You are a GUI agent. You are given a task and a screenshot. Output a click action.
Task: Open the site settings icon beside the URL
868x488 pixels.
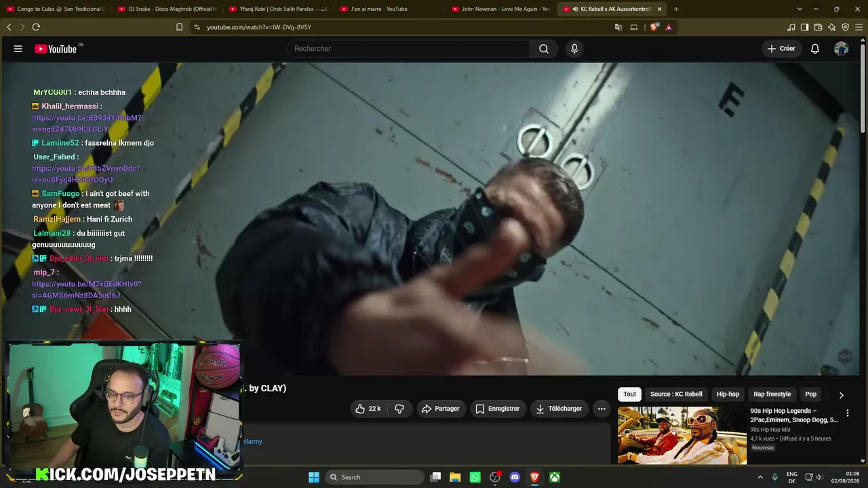197,27
